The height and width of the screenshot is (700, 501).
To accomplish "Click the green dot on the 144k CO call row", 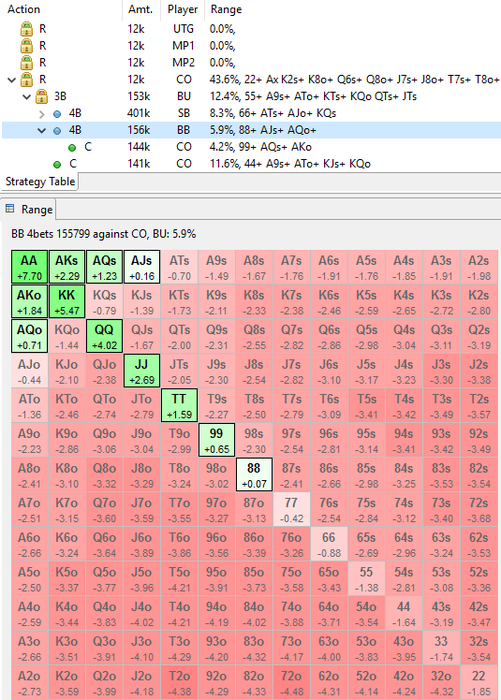I will [72, 147].
